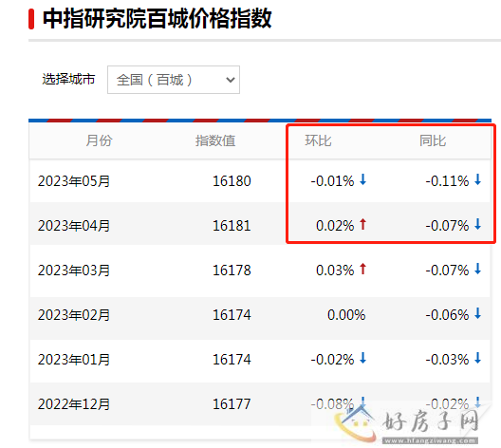Click the red up arrow beside 0.02%
The width and height of the screenshot is (501, 448).
(362, 224)
